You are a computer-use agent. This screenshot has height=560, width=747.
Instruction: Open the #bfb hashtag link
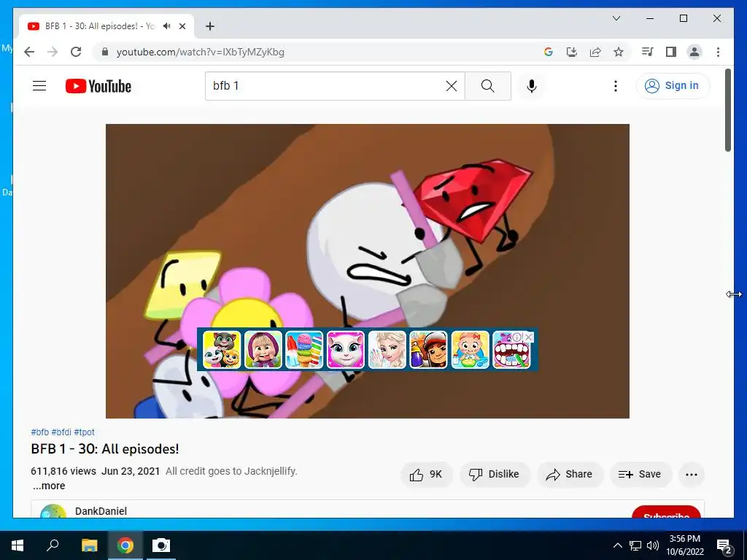pyautogui.click(x=39, y=432)
